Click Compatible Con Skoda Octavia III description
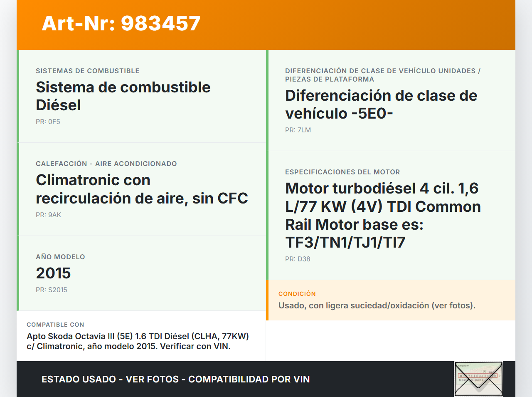532x397 pixels. [138, 341]
